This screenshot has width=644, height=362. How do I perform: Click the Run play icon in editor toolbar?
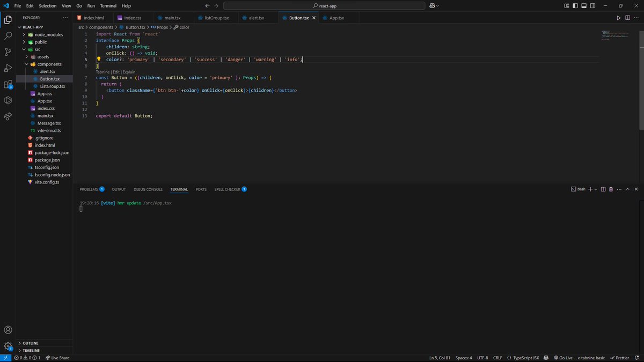click(618, 18)
